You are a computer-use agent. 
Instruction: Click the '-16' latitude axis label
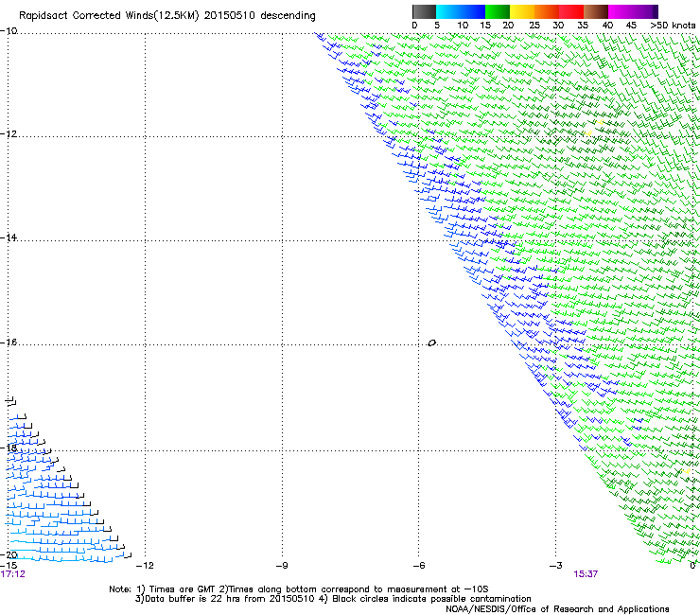(9, 343)
